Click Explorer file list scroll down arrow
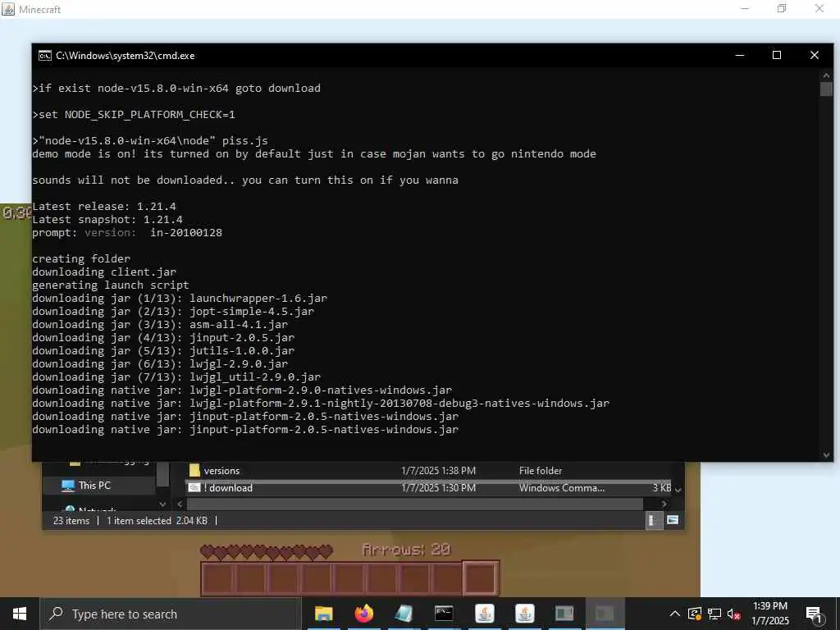Image resolution: width=840 pixels, height=630 pixels. click(x=678, y=490)
